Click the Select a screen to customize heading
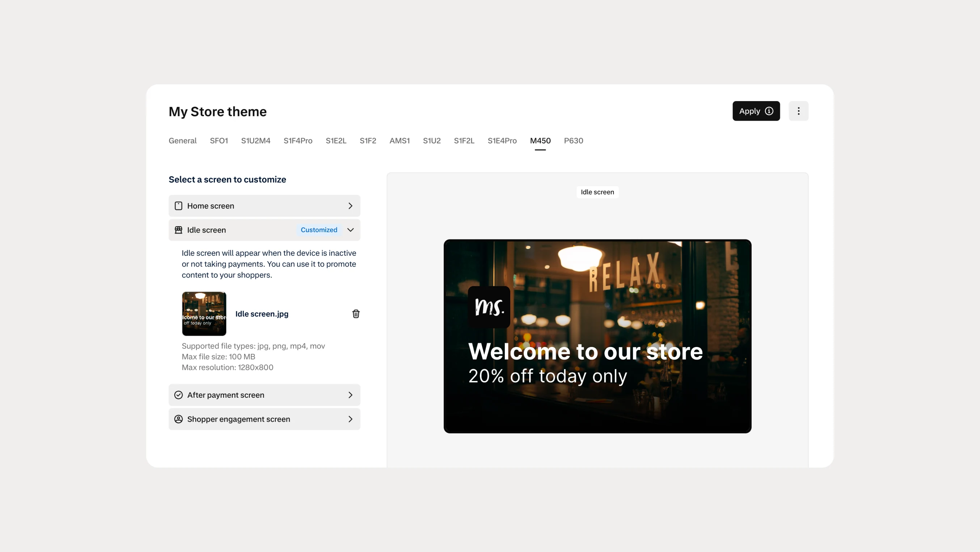Screen dimensions: 980x552 coord(227,179)
